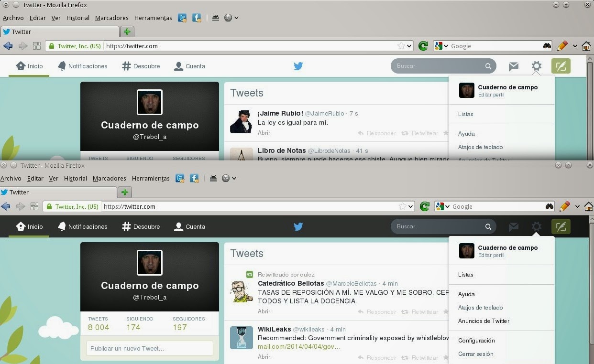The width and height of the screenshot is (594, 364).
Task: Open new tab plus in top window
Action: click(127, 32)
